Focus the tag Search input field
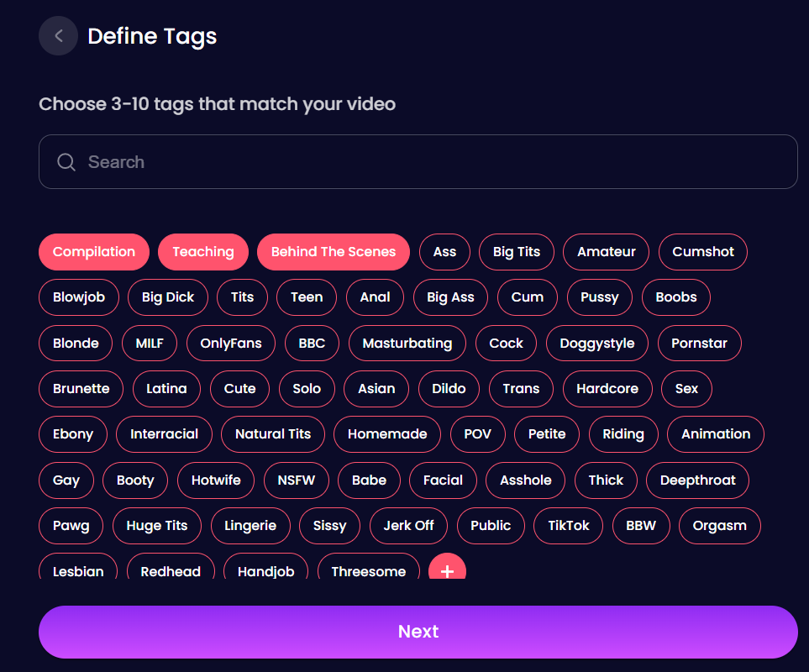The width and height of the screenshot is (809, 672). [437, 162]
